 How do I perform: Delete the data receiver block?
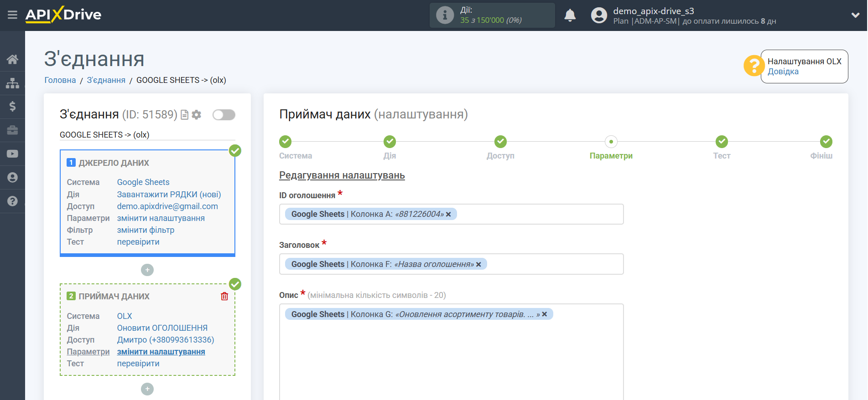(x=224, y=297)
